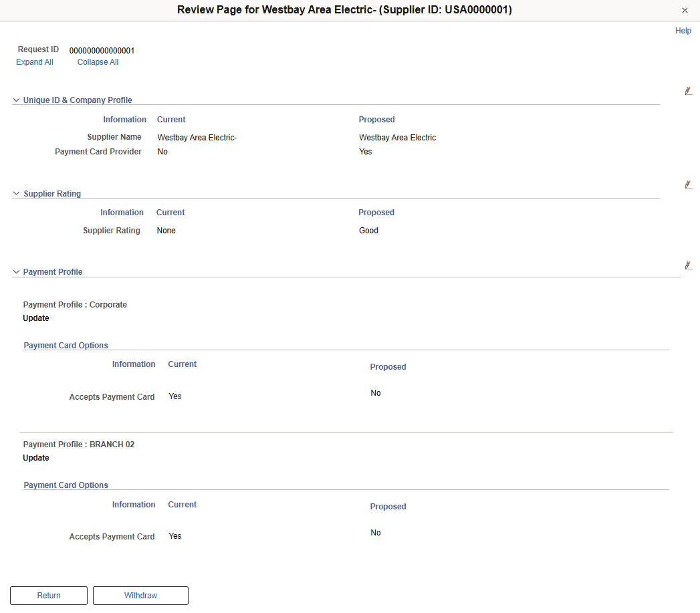Click the Request ID value
This screenshot has height=613, width=700.
pyautogui.click(x=102, y=50)
